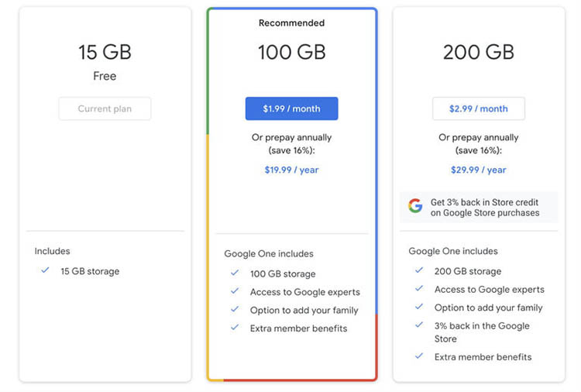
Task: Select the $19.99 / year annual option
Action: pyautogui.click(x=291, y=170)
